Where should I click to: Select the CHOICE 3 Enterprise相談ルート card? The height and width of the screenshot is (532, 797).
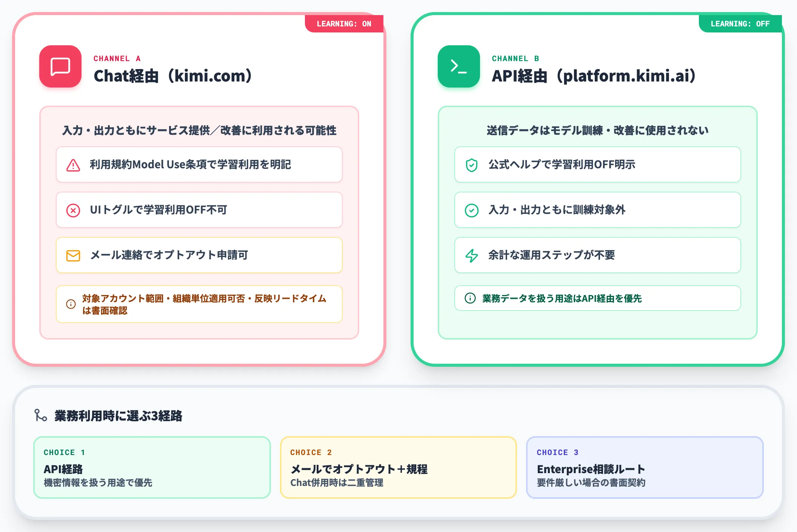[645, 467]
